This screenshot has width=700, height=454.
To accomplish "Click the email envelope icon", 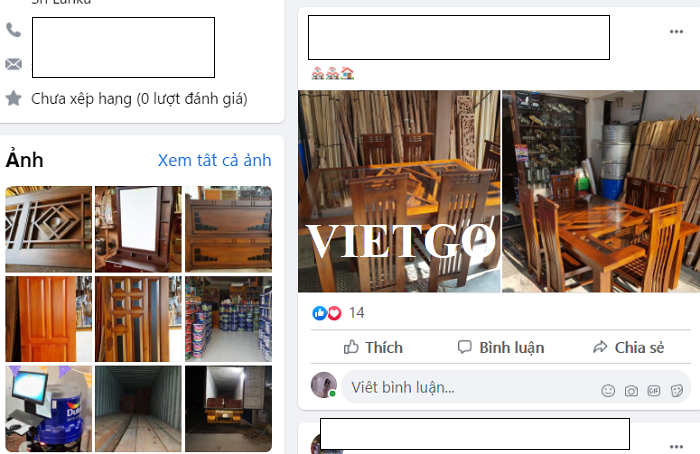I will pyautogui.click(x=13, y=64).
